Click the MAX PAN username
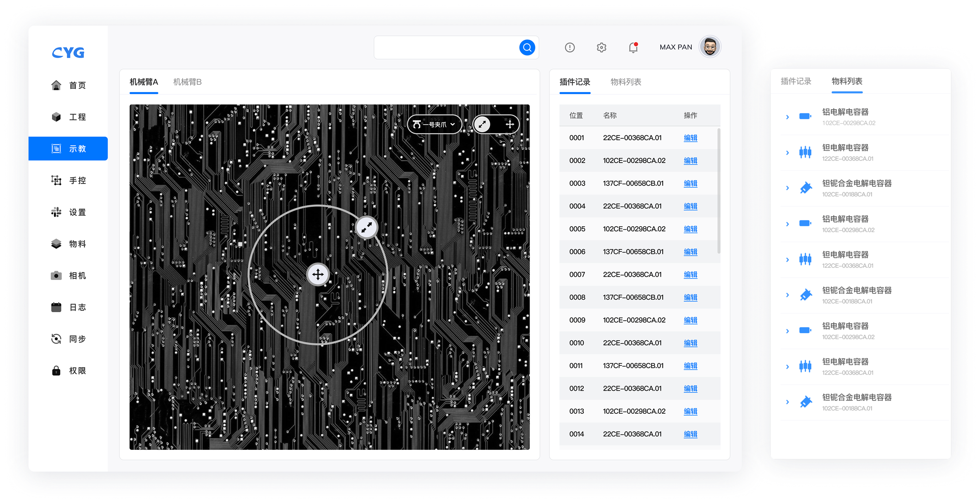 coord(676,47)
